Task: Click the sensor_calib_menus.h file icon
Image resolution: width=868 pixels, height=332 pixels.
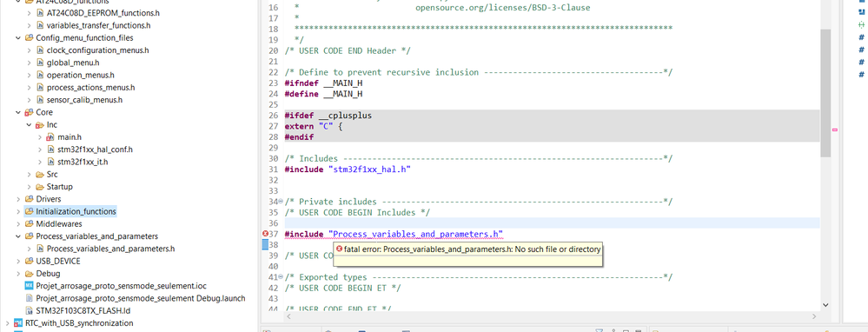Action: click(40, 100)
